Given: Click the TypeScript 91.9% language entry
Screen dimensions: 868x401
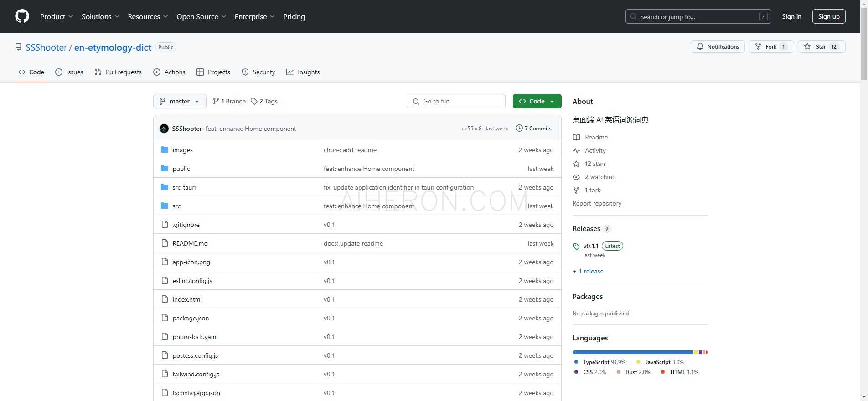Looking at the screenshot, I should [x=599, y=362].
